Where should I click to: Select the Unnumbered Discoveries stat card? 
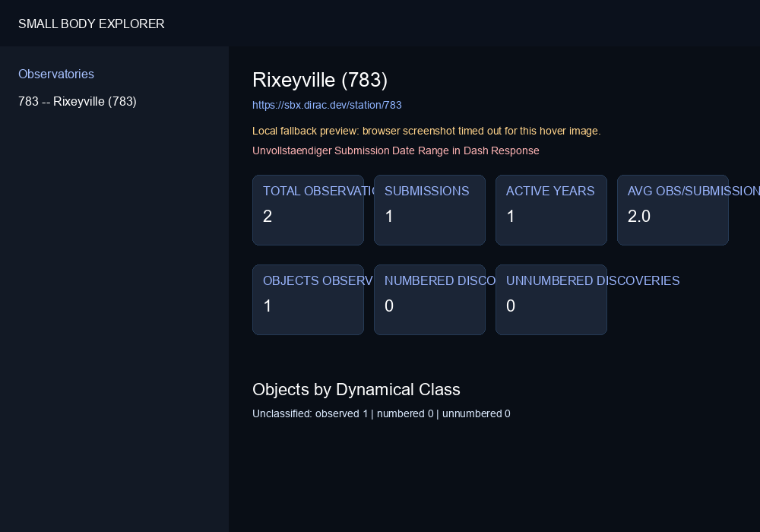[552, 300]
